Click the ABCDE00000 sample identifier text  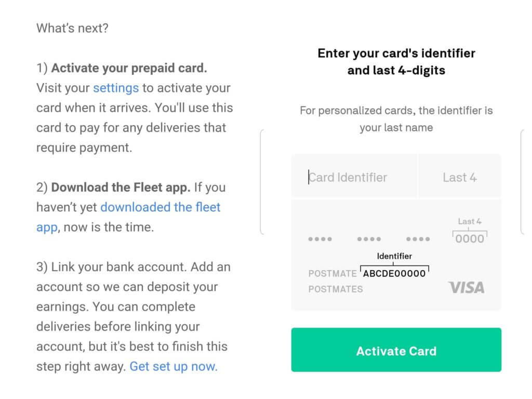pos(394,273)
